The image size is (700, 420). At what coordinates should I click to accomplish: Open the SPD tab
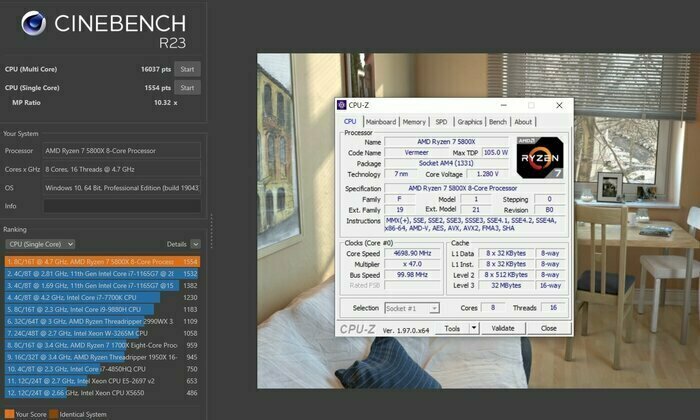441,122
